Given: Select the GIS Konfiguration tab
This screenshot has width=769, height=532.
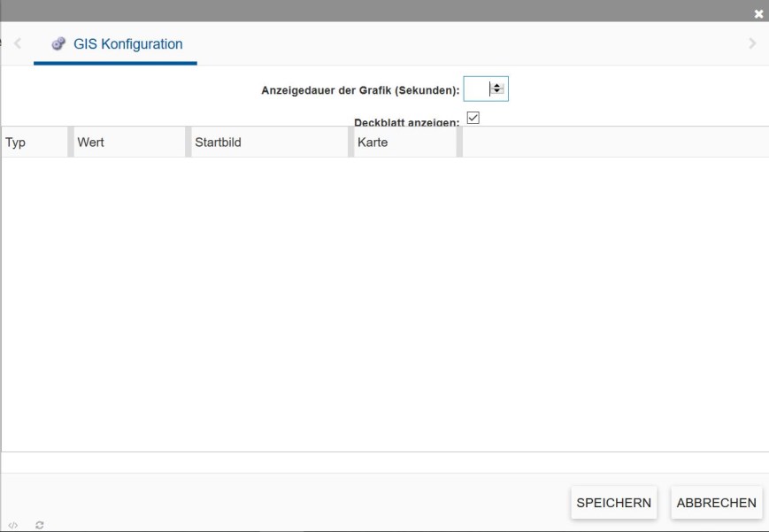Looking at the screenshot, I should [x=117, y=44].
